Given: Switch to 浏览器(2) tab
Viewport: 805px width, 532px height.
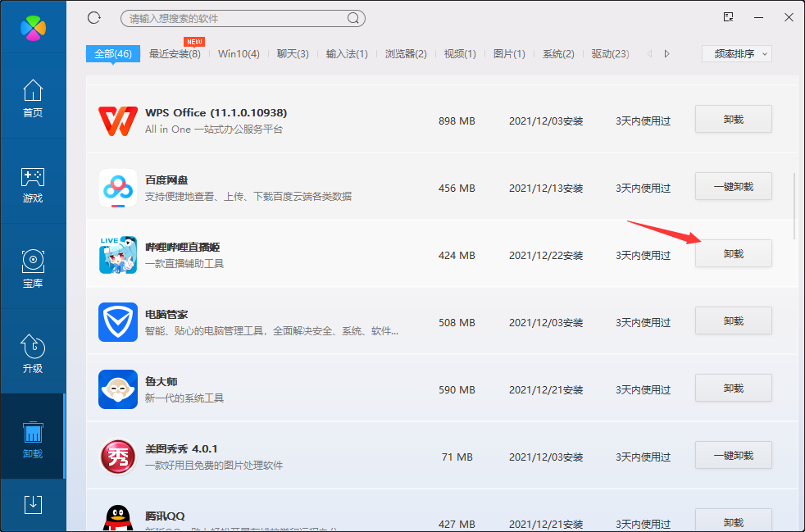Looking at the screenshot, I should point(406,54).
